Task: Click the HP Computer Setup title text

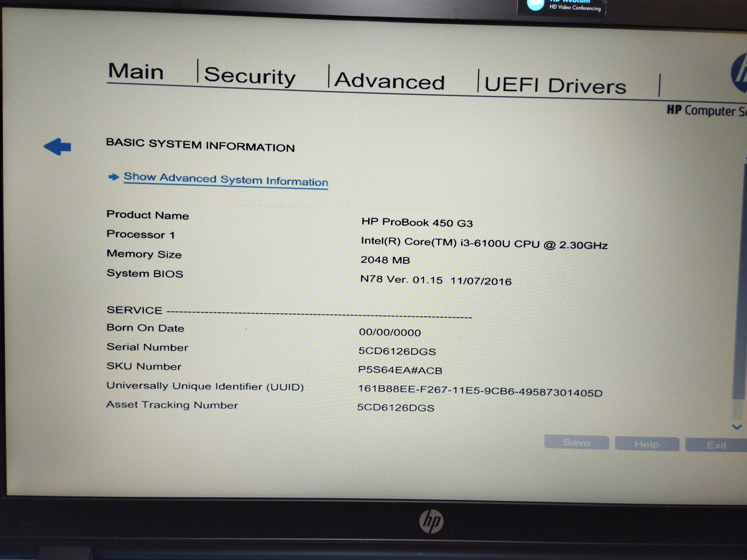Action: 707,111
